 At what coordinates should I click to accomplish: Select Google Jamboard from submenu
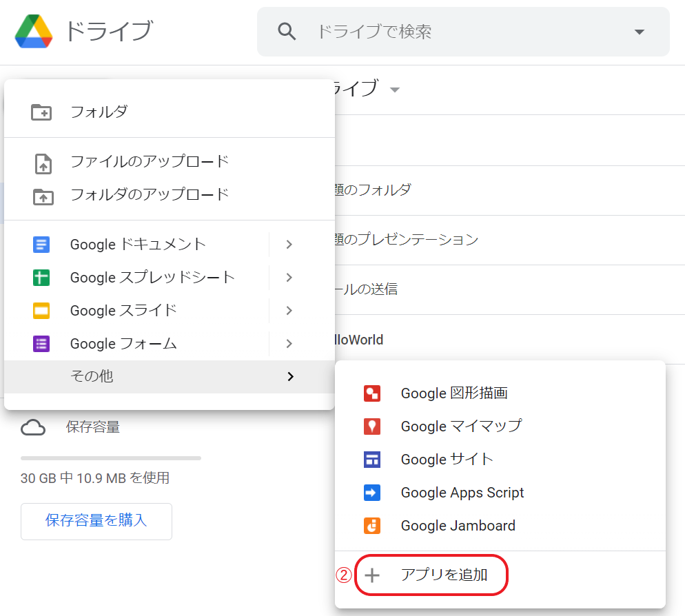coord(500,526)
